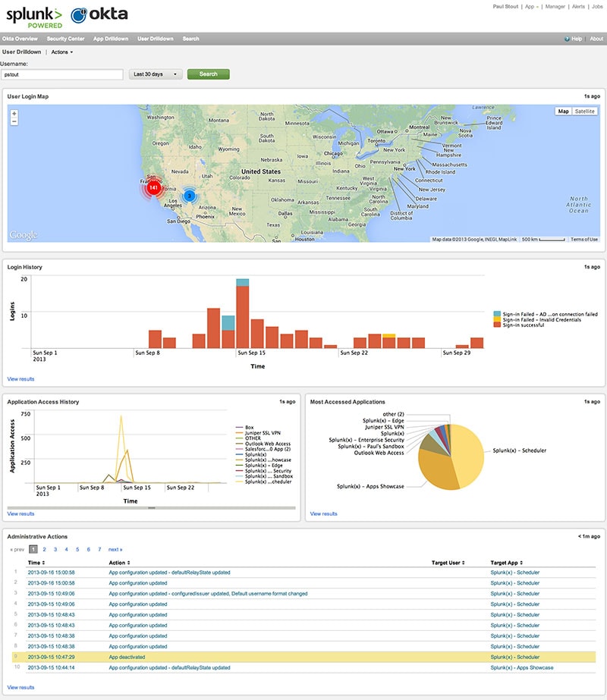Viewport: 607px width, 700px height.
Task: Click Sign-in Failed Invalid Credentials legend swatch
Action: 497,319
